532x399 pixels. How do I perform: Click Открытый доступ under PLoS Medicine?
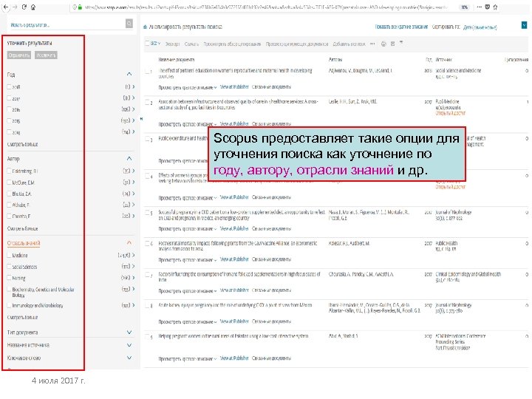451,113
